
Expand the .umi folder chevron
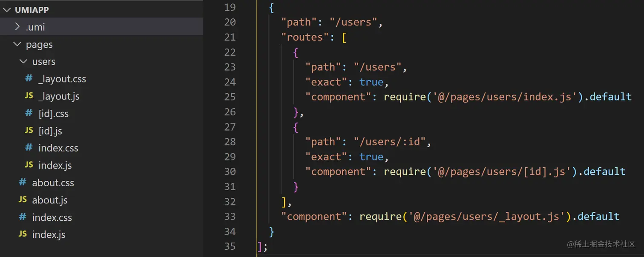17,27
